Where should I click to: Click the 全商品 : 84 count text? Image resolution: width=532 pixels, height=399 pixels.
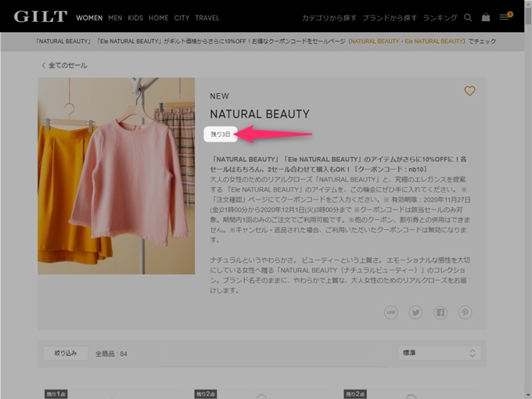111,354
